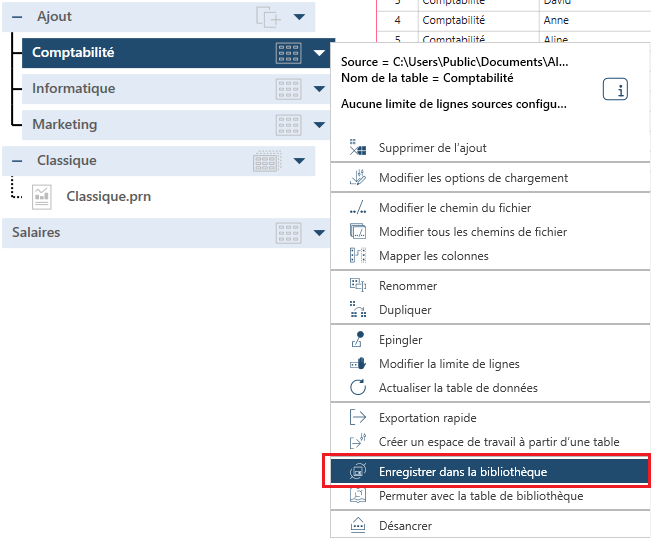Choose Supprimer de l'ajout

tap(432, 148)
